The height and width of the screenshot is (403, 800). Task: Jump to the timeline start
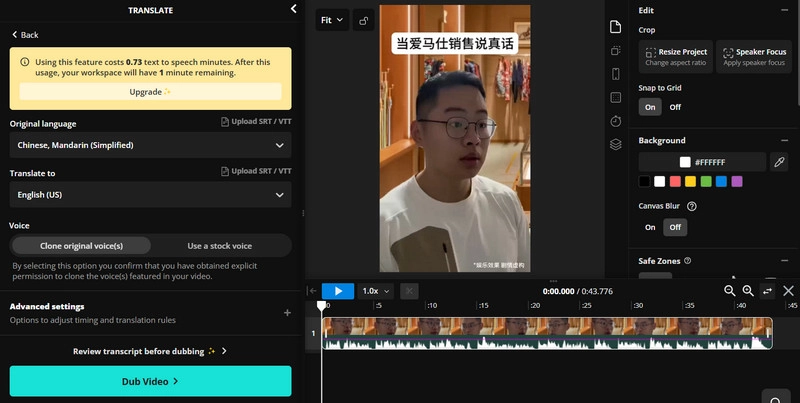tap(312, 291)
